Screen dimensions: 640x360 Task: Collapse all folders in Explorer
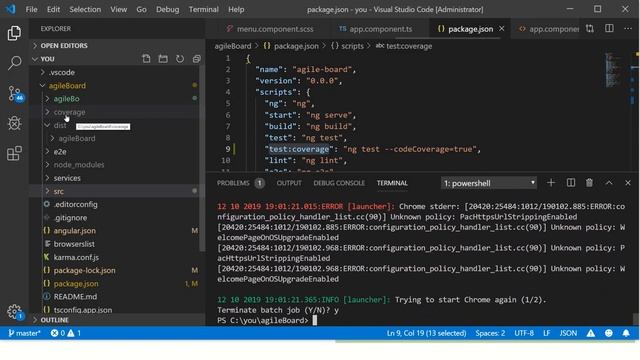click(196, 59)
